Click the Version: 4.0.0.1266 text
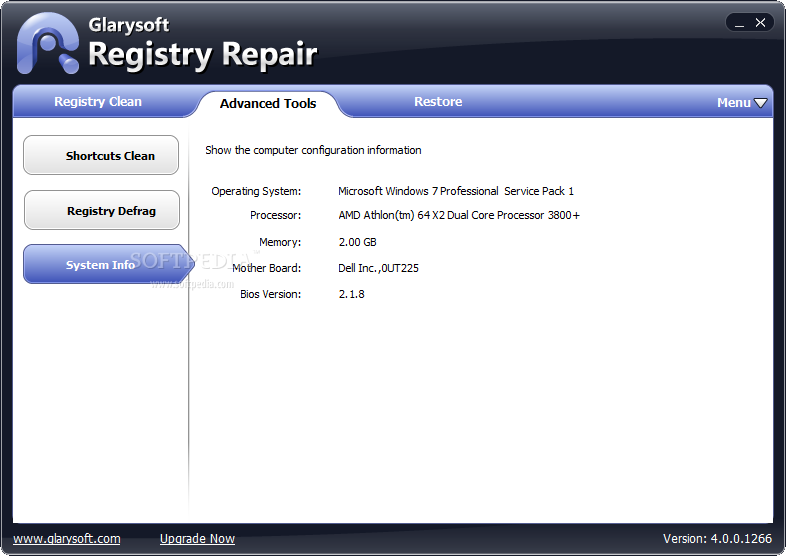This screenshot has height=556, width=786. pos(717,539)
